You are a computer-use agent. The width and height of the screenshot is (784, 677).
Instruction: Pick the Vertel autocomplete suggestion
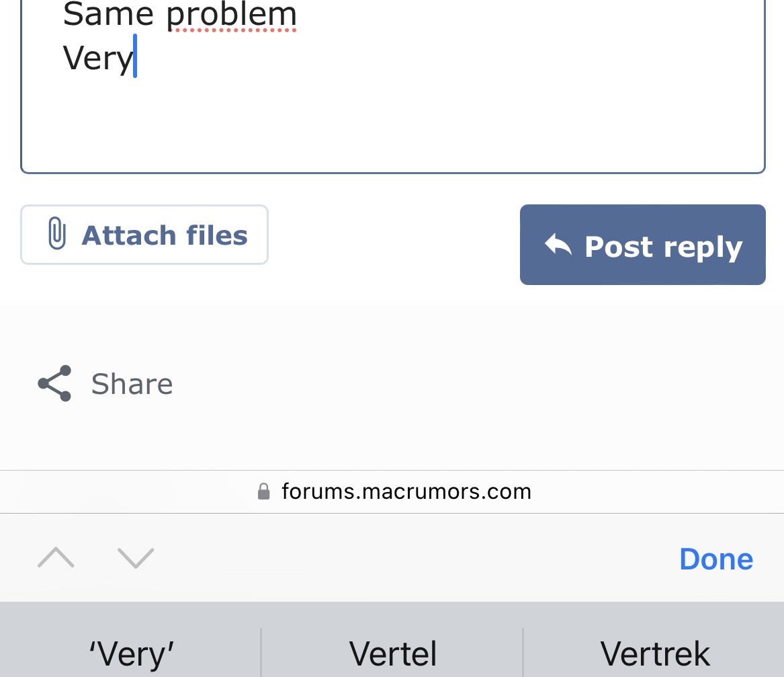pyautogui.click(x=392, y=653)
